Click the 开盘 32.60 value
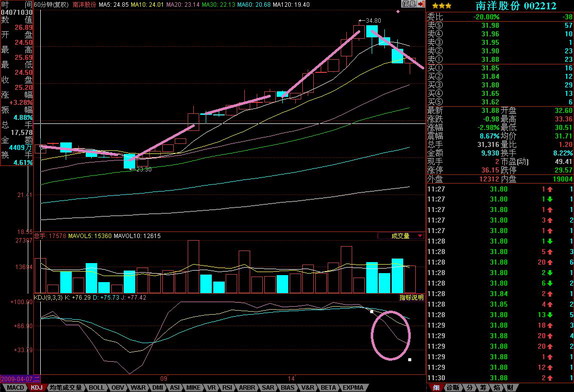 [x=563, y=111]
